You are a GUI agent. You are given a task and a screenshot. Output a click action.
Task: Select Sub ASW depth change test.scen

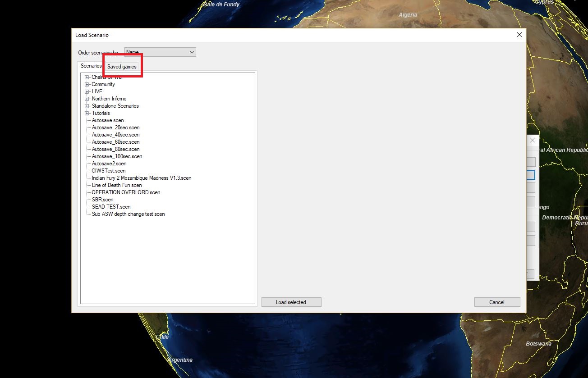129,214
